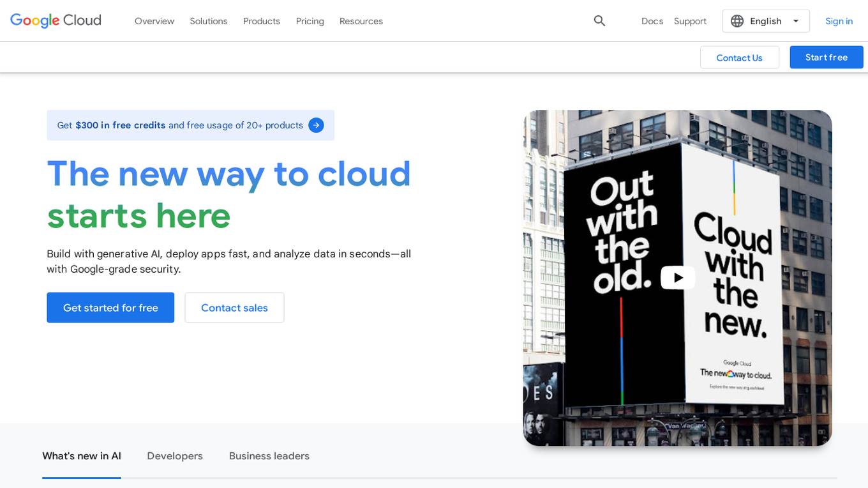868x488 pixels.
Task: Click the globe language icon
Action: click(x=737, y=21)
